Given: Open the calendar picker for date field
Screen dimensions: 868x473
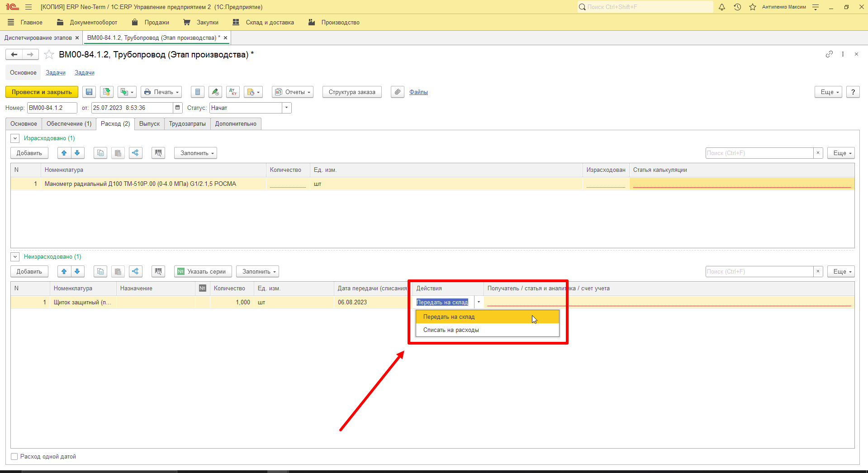Looking at the screenshot, I should [178, 108].
